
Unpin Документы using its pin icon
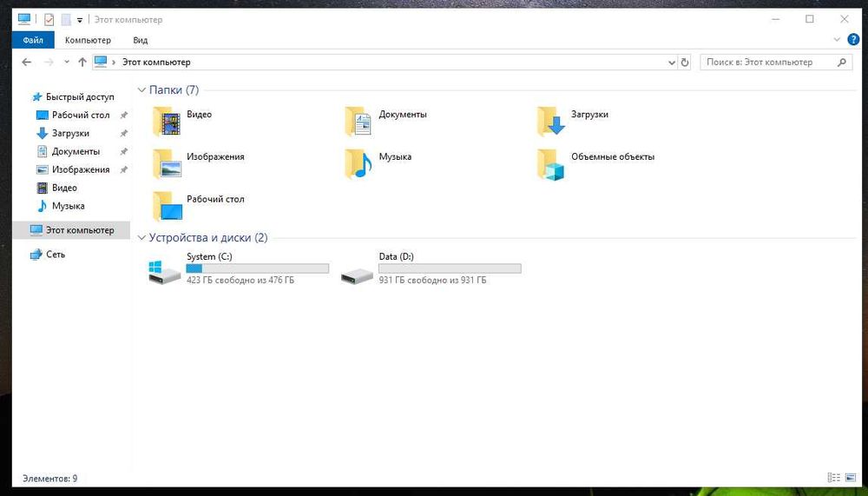point(124,151)
